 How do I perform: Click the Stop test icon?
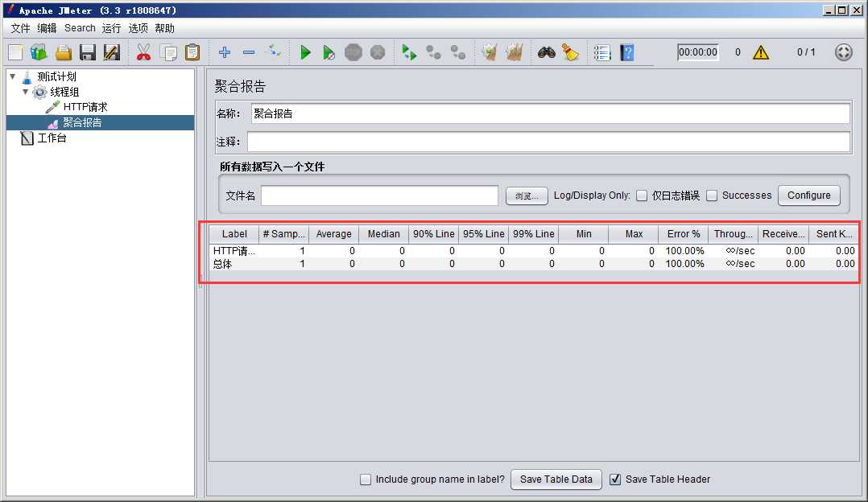point(353,52)
